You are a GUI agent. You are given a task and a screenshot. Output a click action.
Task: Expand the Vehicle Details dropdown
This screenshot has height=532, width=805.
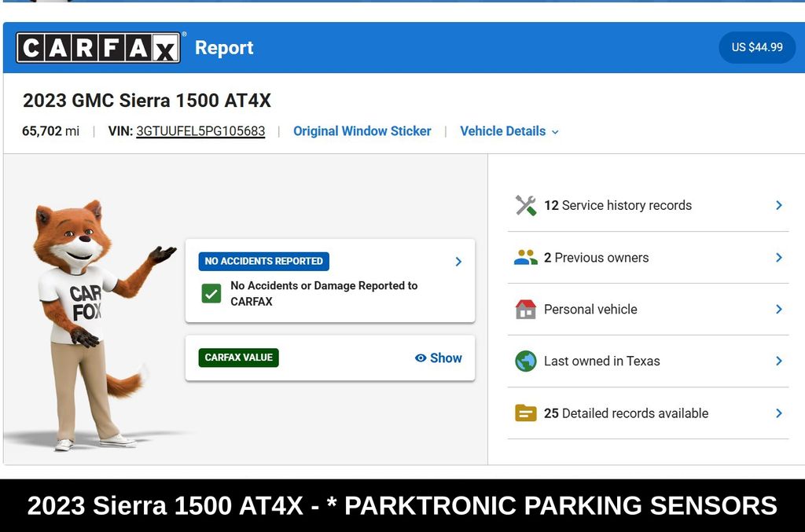(x=509, y=131)
